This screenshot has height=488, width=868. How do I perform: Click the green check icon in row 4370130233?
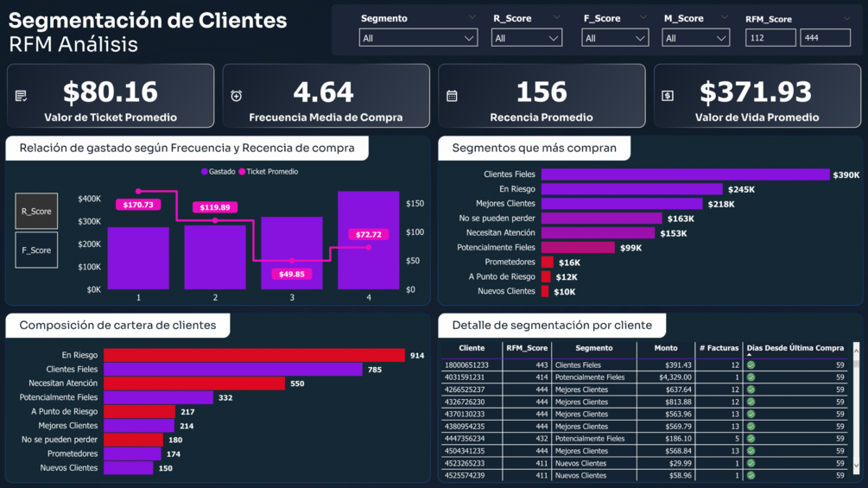tap(751, 415)
